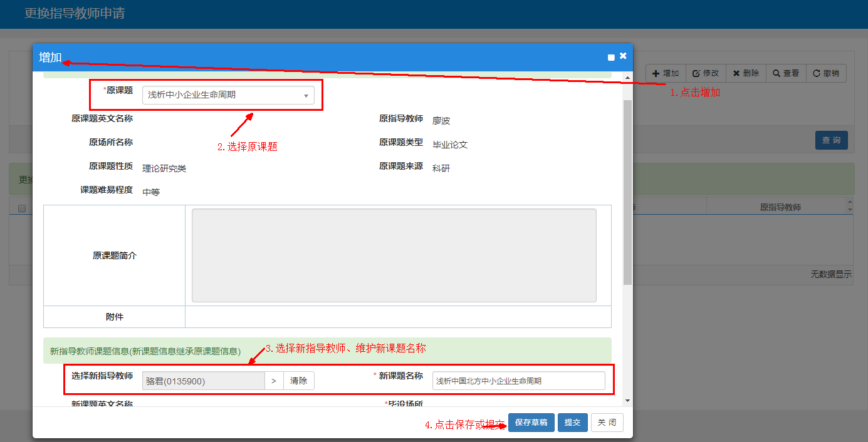Click the 增加 plus icon in toolbar
This screenshot has height=442, width=868.
tap(656, 73)
